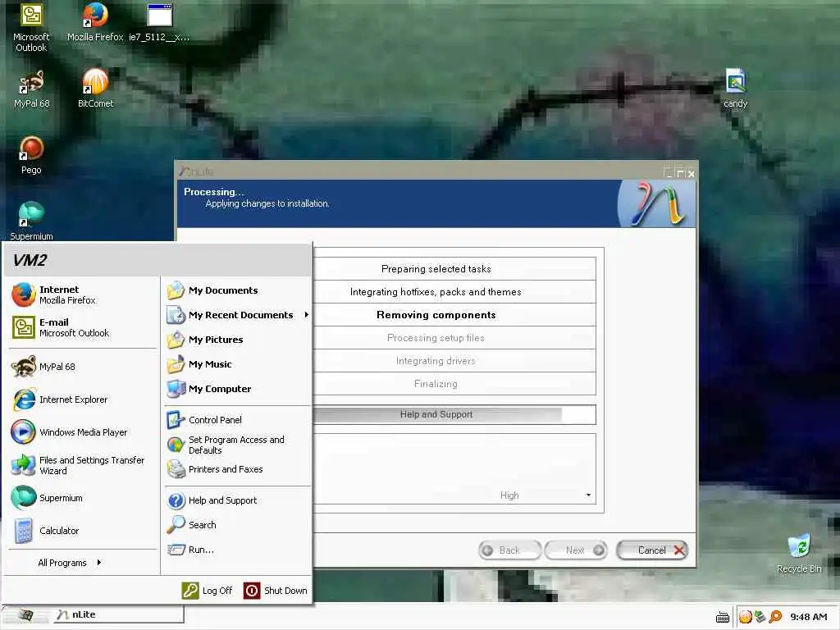The image size is (840, 630).
Task: Open the keyboard icon in system tray
Action: (723, 617)
